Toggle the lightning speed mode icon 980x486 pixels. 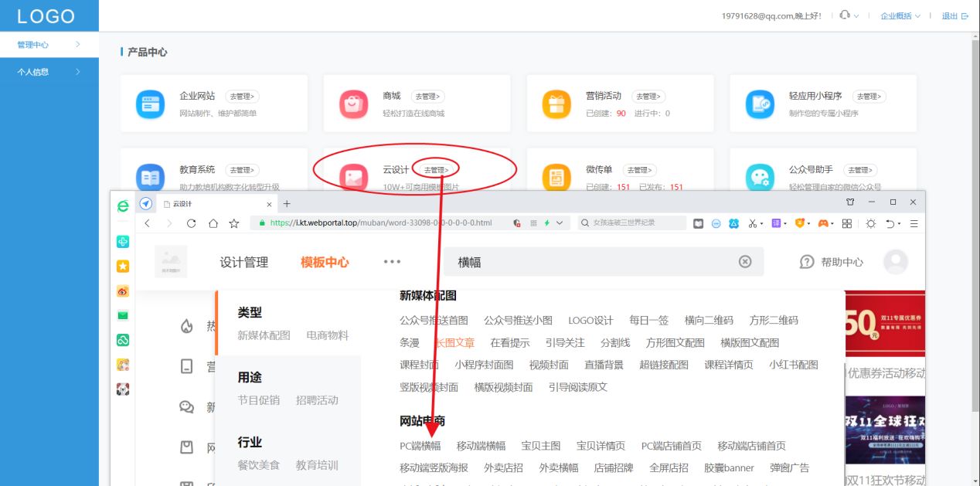point(546,223)
